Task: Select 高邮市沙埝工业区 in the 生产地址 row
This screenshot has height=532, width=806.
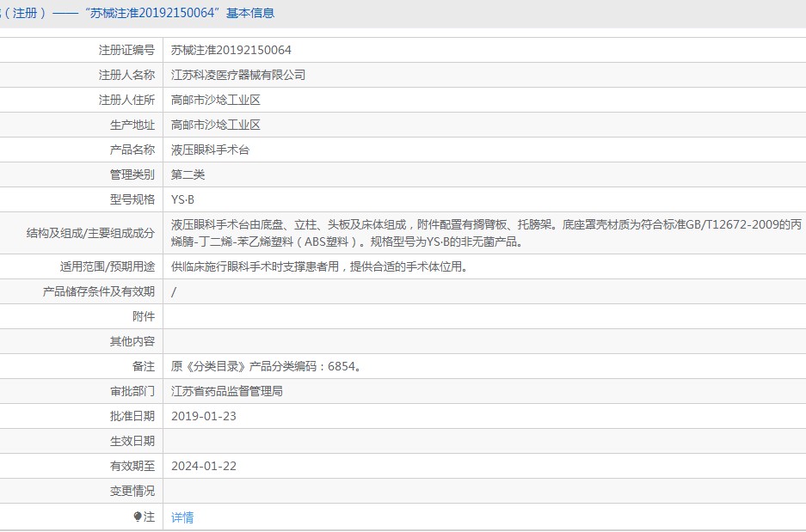Action: 215,125
